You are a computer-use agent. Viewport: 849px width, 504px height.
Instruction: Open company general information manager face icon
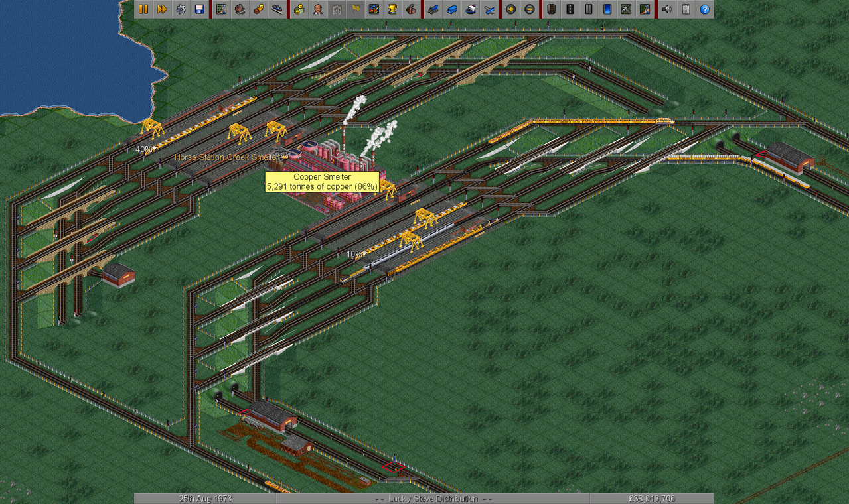coord(318,9)
